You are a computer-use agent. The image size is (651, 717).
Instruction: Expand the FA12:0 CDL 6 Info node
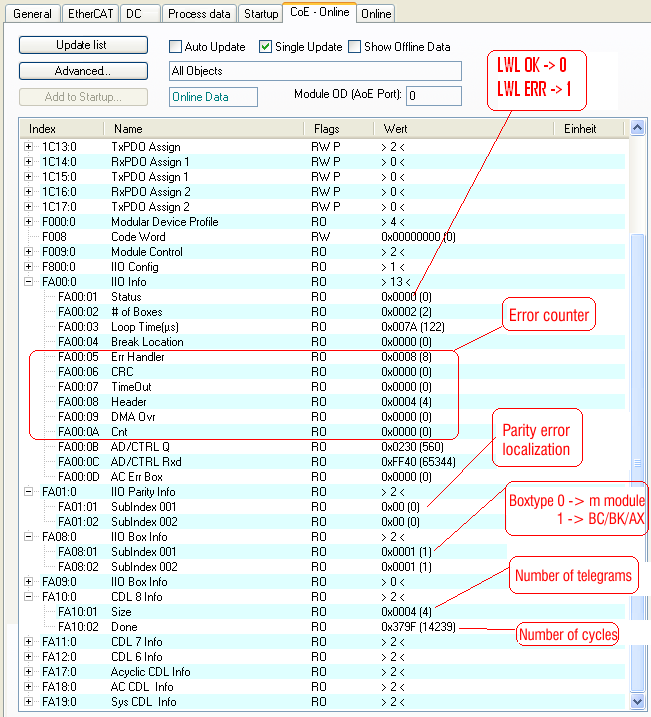(28, 657)
